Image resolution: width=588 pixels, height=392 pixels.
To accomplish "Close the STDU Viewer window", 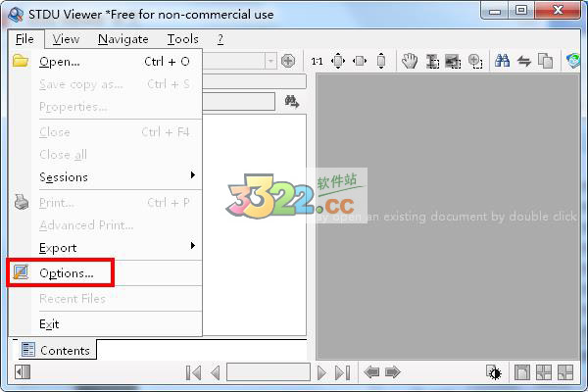I will tap(558, 10).
